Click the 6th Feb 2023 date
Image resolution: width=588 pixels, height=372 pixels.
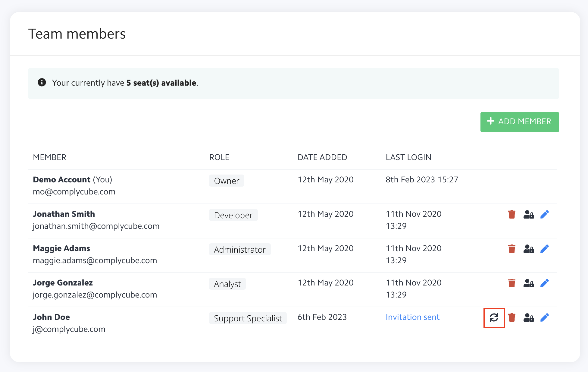[322, 317]
